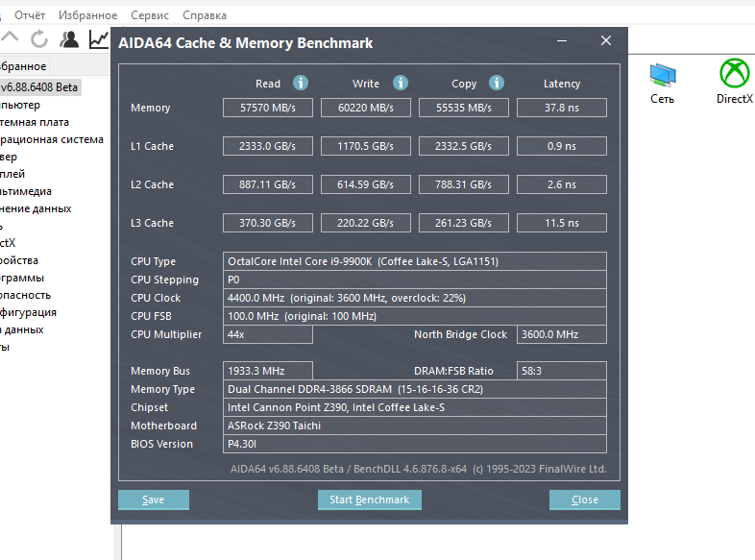Screen dimensions: 755x560
Task: Click the L3 Cache Read 370.30 GB/s
Action: click(268, 223)
